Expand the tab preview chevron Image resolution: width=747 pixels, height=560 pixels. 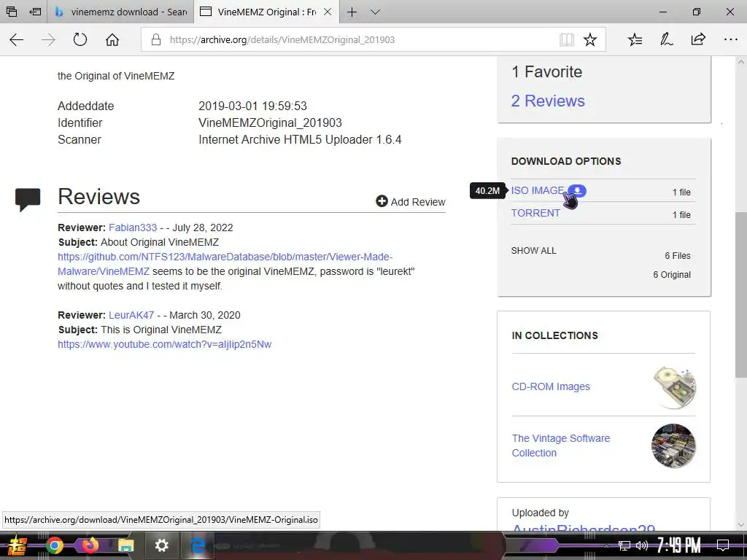[x=376, y=12]
